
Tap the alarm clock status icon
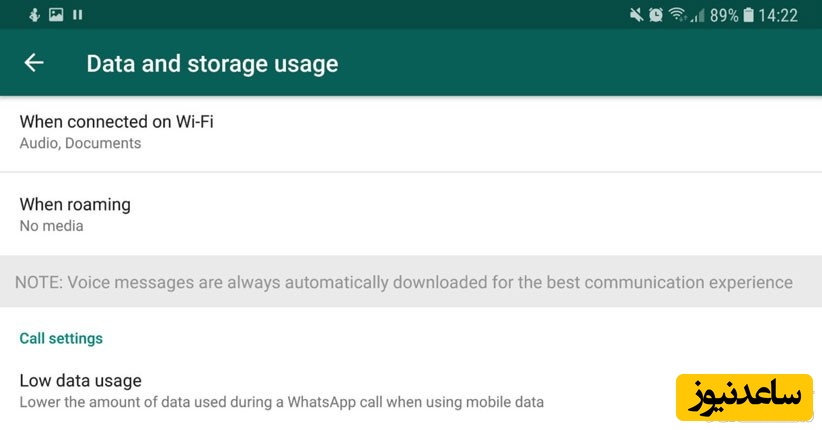(x=656, y=15)
